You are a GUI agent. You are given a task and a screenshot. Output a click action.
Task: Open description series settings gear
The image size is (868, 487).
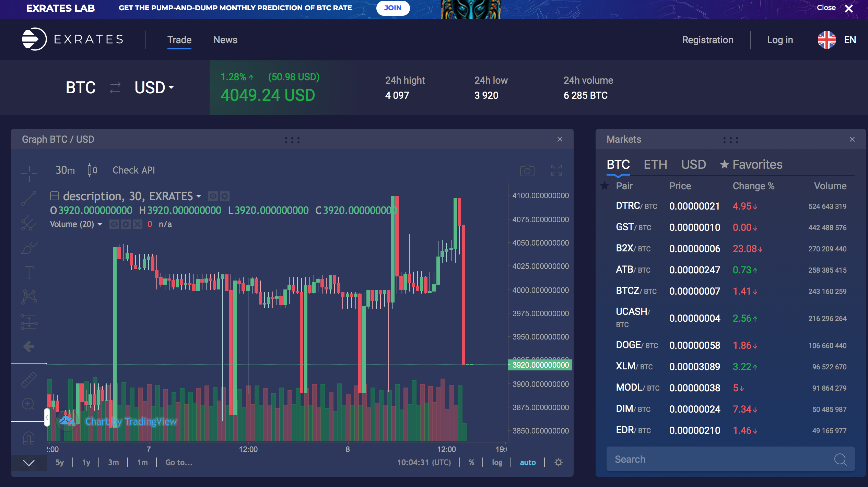click(225, 196)
